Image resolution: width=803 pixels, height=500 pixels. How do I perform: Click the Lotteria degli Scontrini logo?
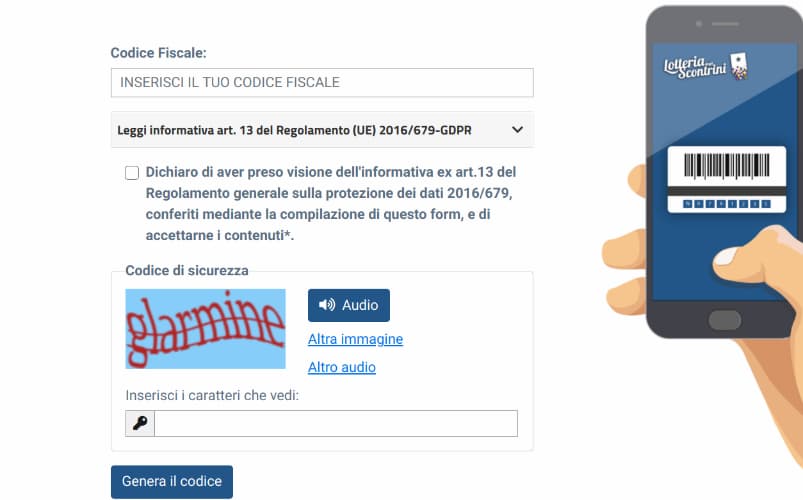coord(706,67)
